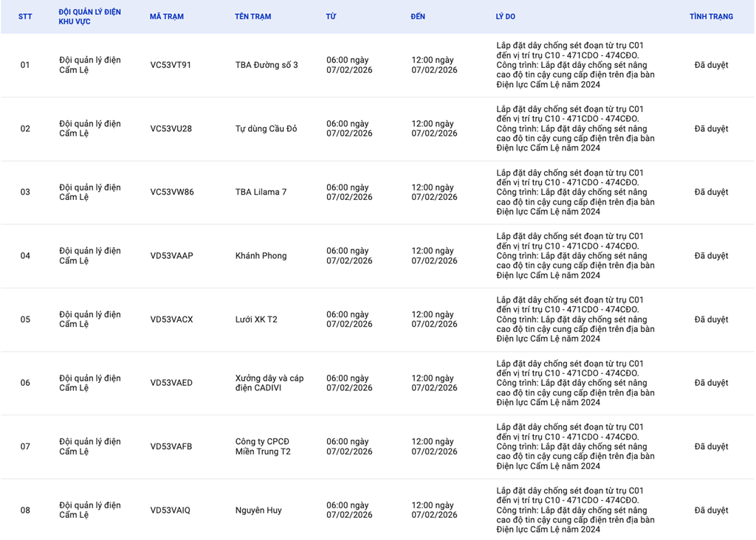Click the TÌNH TRẠNG column header
The image size is (756, 540).
click(711, 16)
